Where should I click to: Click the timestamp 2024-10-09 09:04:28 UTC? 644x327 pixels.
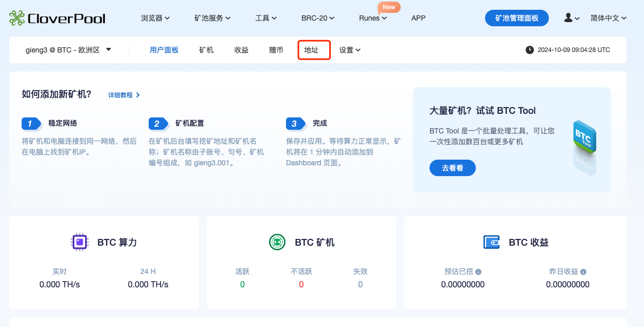tap(574, 50)
